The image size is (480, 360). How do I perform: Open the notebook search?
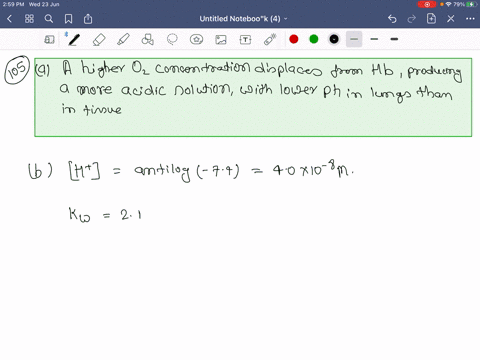[x=49, y=19]
